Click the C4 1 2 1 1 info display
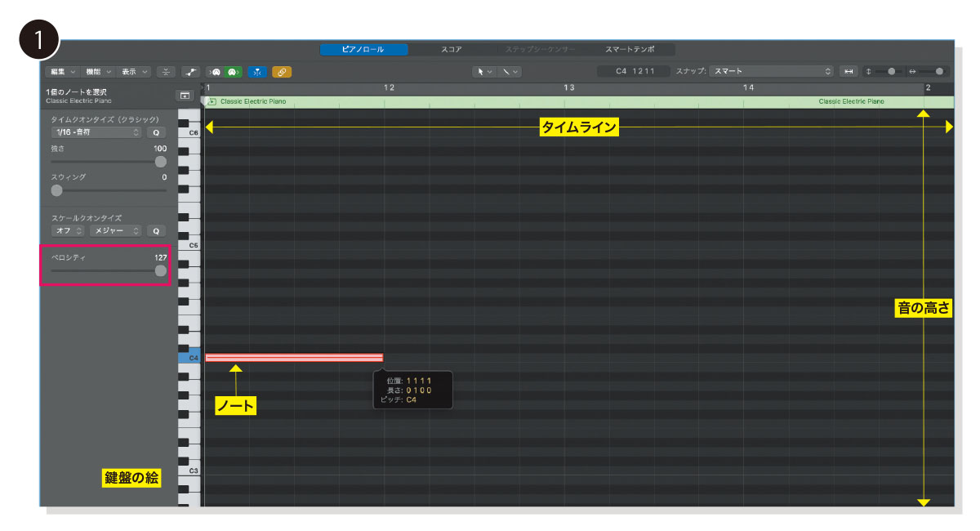The width and height of the screenshot is (980, 531). tap(634, 72)
